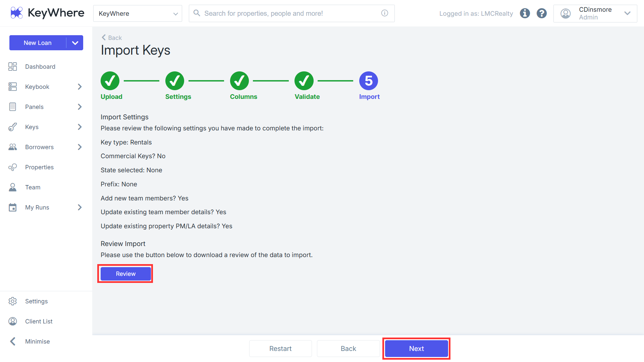Open the New Loan dropdown arrow
The image size is (644, 362).
click(x=75, y=43)
